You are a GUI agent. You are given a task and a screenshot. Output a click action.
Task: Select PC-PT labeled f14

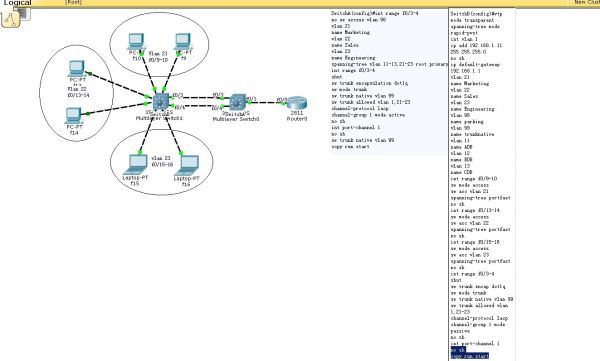[73, 116]
